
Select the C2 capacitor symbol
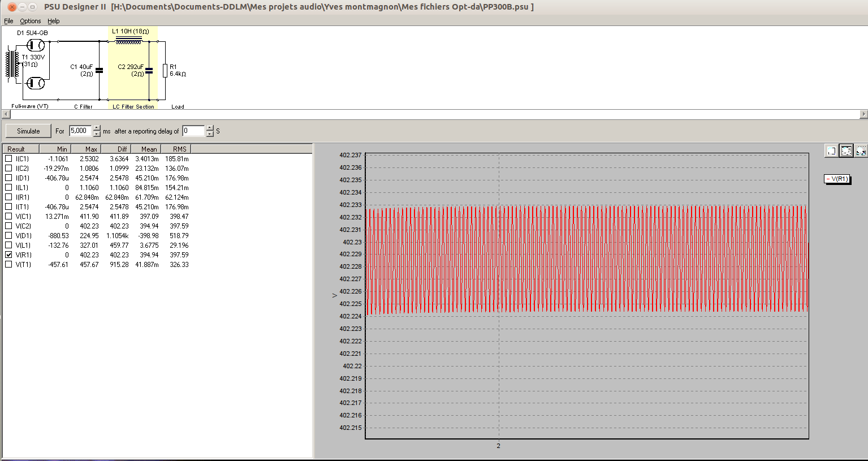(149, 70)
